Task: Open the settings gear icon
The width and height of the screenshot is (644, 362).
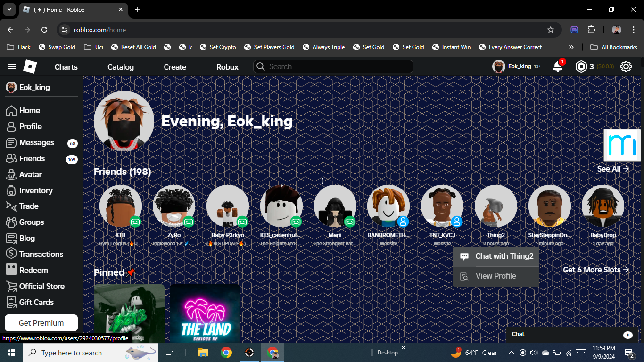Action: [x=626, y=66]
